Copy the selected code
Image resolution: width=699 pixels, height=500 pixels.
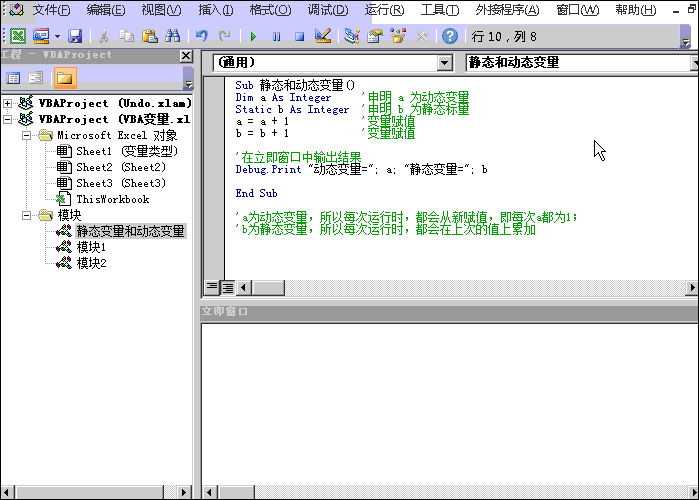[x=127, y=36]
